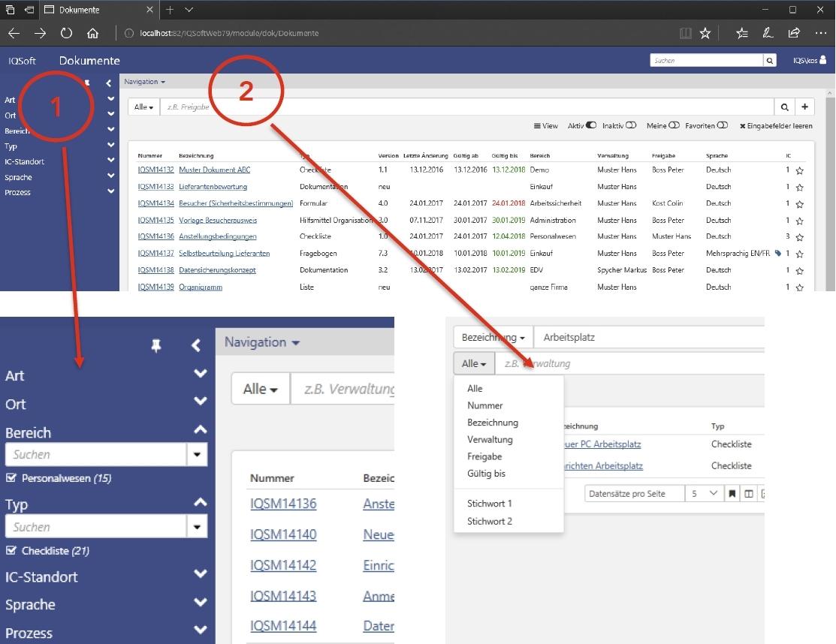Choose Stichwort 2 from the open menu
Viewport: 836px width, 644px height.
(489, 522)
